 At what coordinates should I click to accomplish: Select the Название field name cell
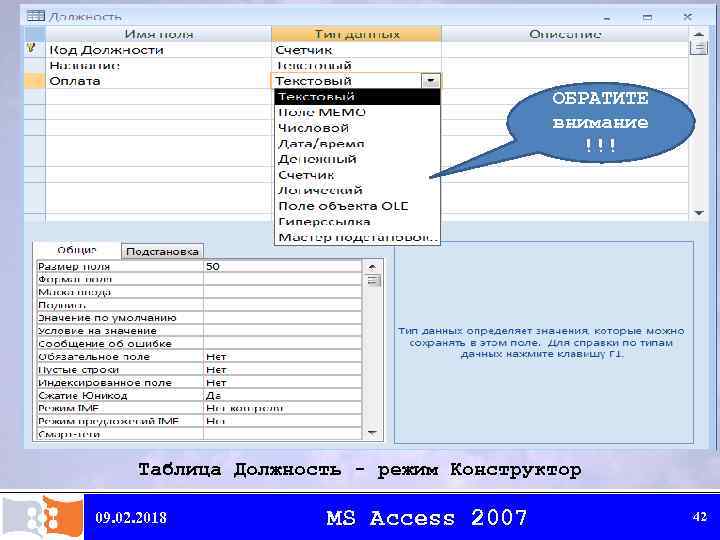pos(159,65)
